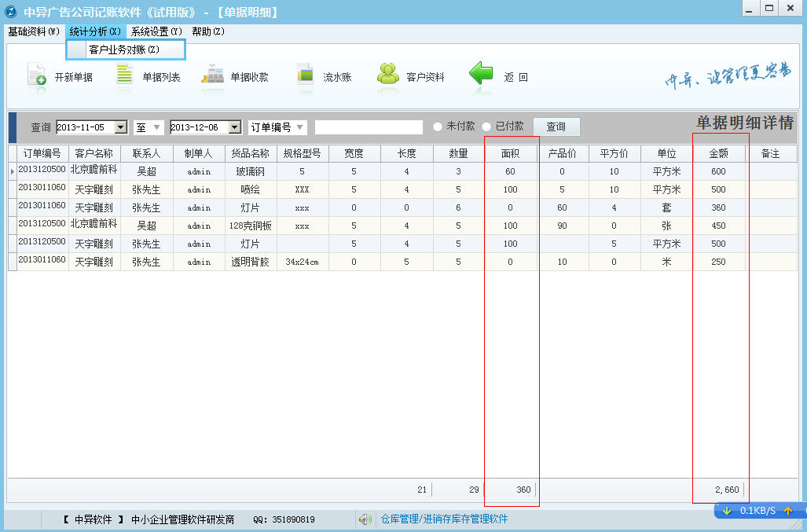This screenshot has width=807, height=532.
Task: Open the 流水账 running account view
Action: (323, 75)
